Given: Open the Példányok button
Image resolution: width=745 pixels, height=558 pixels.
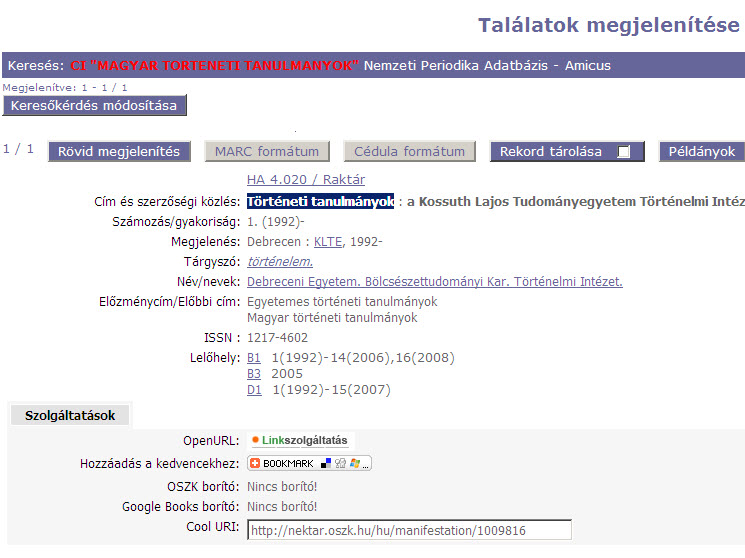Looking at the screenshot, I should (x=701, y=152).
